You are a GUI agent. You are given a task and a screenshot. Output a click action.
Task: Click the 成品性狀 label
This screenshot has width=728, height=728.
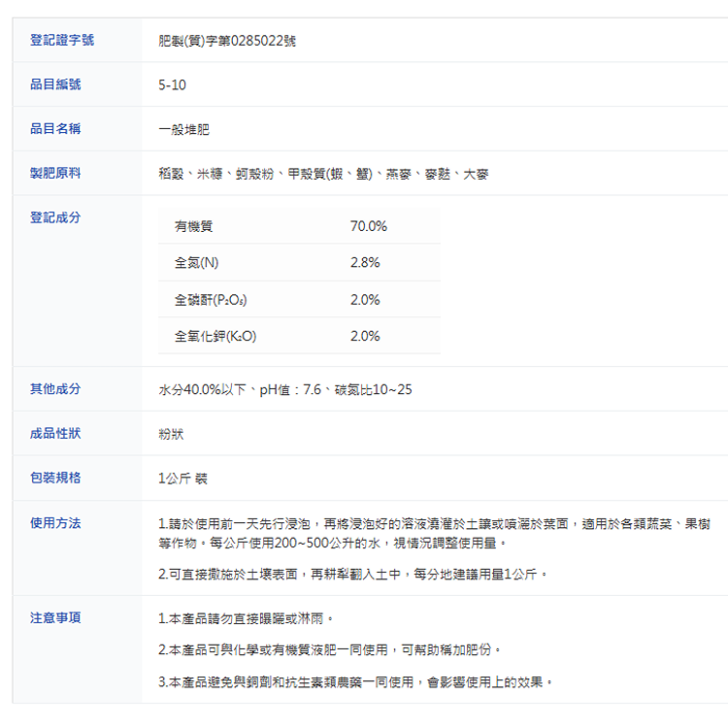tap(55, 433)
